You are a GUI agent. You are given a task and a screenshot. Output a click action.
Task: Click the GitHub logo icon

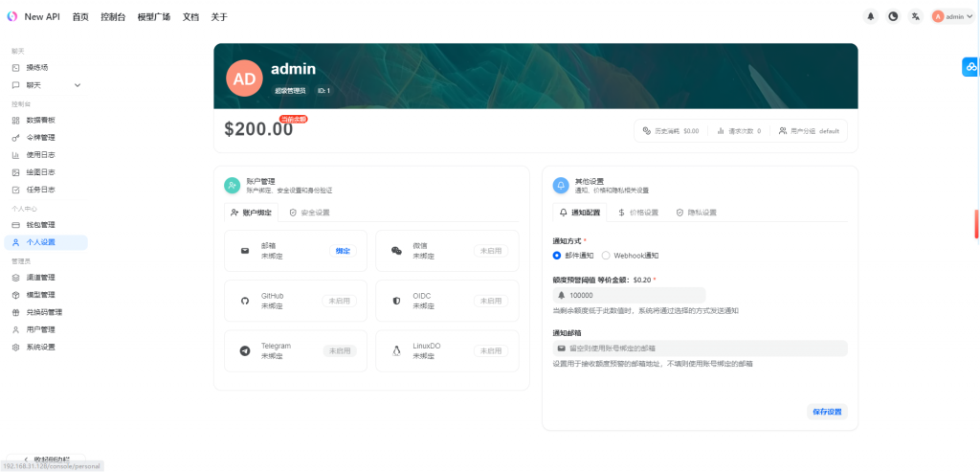(245, 301)
